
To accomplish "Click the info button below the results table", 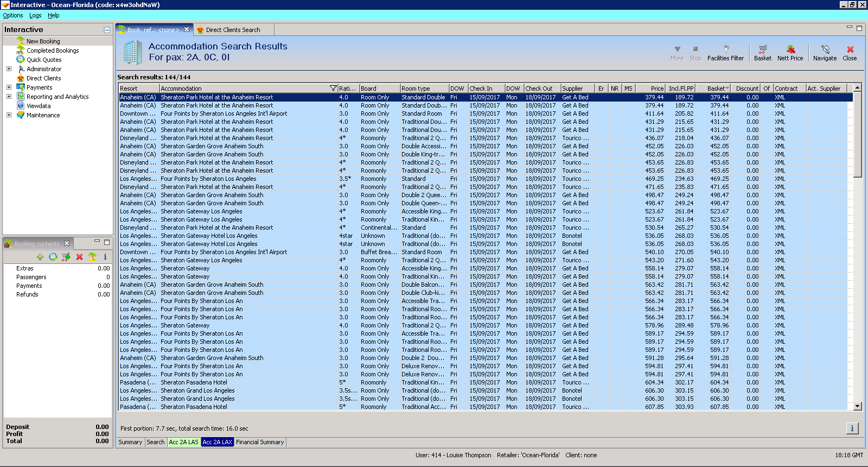I will [852, 428].
